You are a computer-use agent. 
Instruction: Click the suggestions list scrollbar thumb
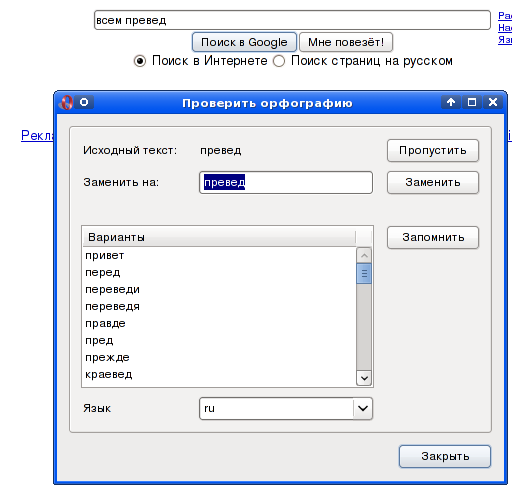pyautogui.click(x=364, y=274)
